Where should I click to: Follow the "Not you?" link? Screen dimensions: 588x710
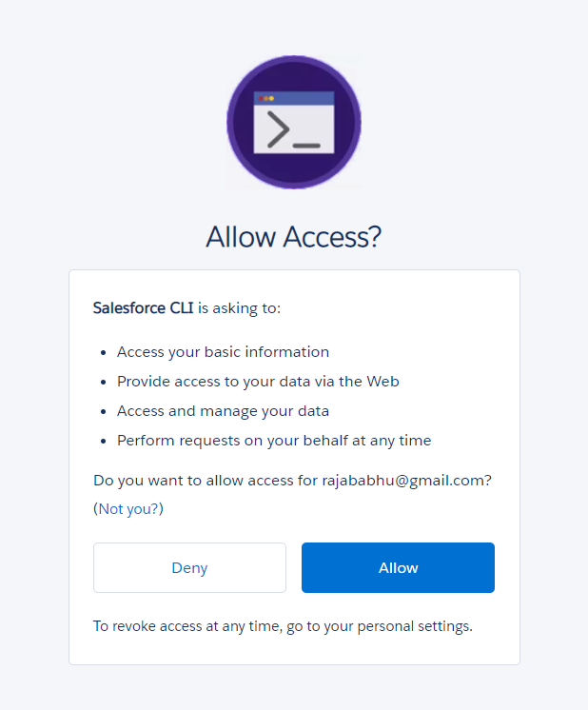tap(128, 509)
